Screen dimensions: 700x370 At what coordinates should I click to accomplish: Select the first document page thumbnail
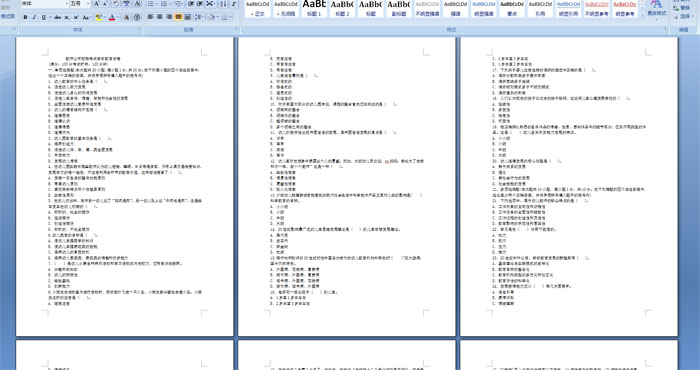coord(125,186)
